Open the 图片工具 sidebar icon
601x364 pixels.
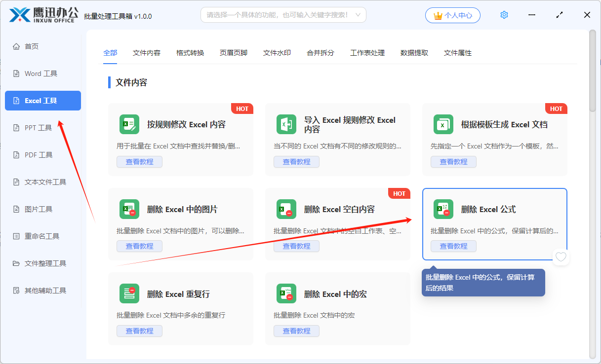[15, 209]
